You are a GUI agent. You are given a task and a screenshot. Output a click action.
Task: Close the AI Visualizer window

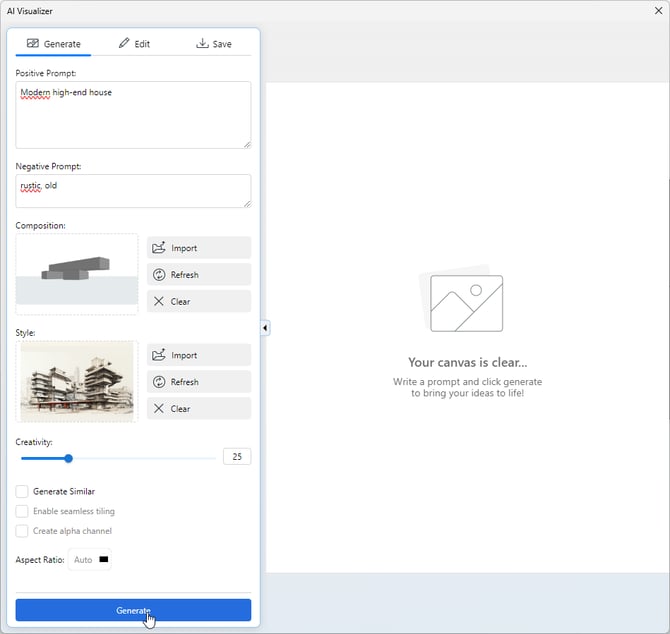[x=655, y=11]
